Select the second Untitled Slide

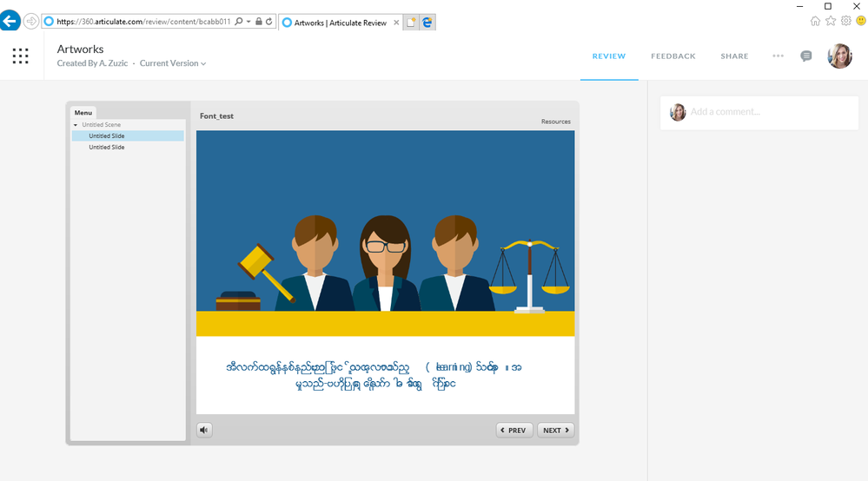(x=106, y=148)
